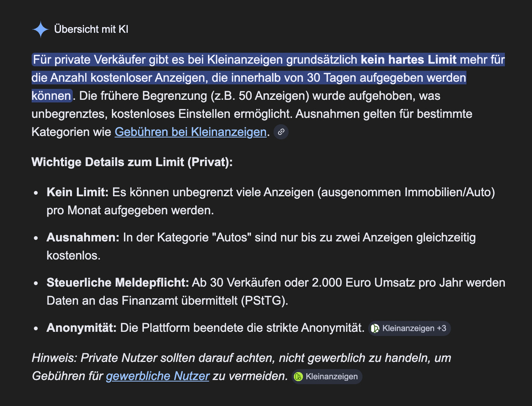
Task: Click the bold "Kein Limit:" label
Action: pyautogui.click(x=78, y=192)
